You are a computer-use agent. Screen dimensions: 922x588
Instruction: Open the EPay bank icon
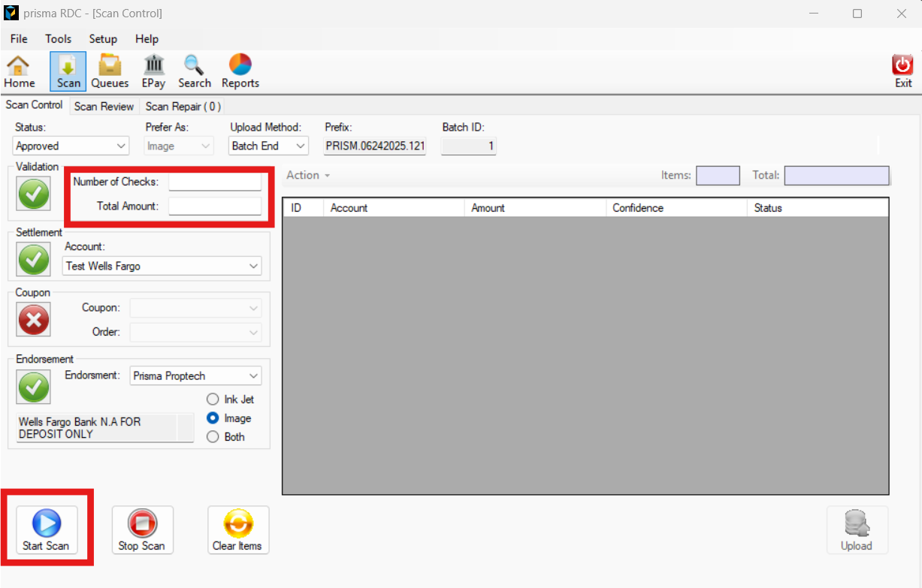[x=153, y=71]
